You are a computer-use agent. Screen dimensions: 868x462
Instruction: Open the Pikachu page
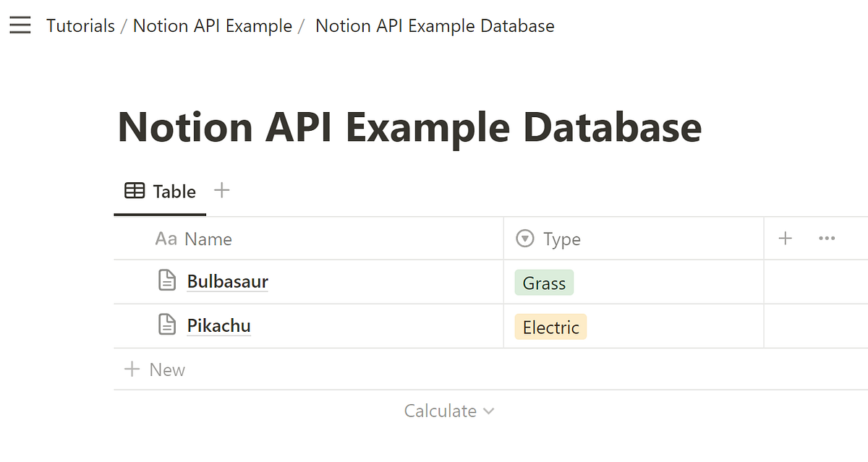tap(218, 325)
